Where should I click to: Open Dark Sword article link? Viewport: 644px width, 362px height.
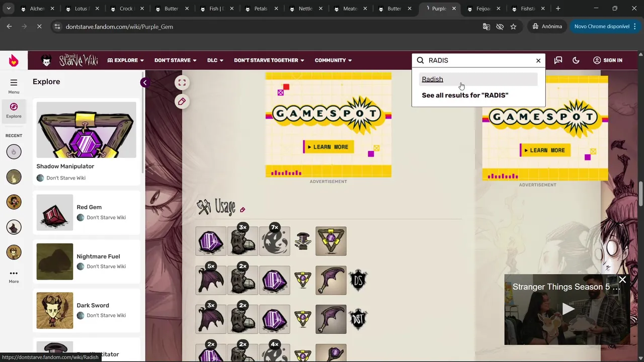(x=93, y=305)
